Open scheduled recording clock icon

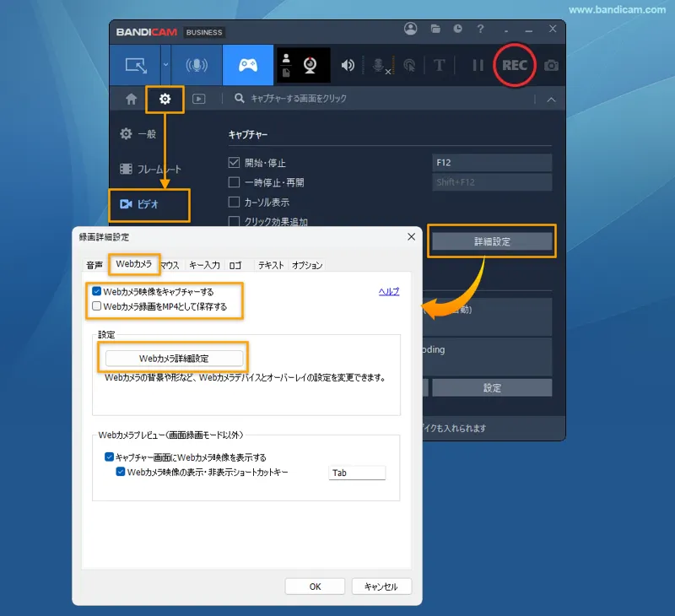click(457, 29)
